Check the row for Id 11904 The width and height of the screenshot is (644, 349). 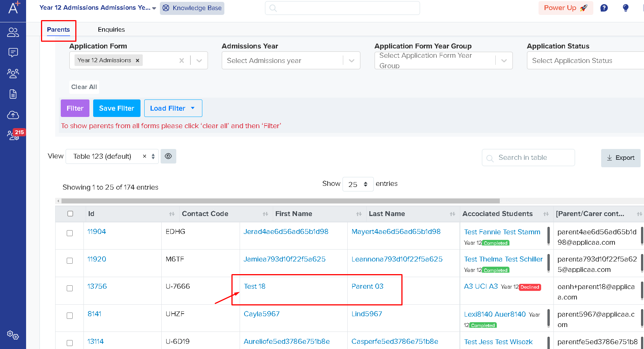[x=70, y=233]
